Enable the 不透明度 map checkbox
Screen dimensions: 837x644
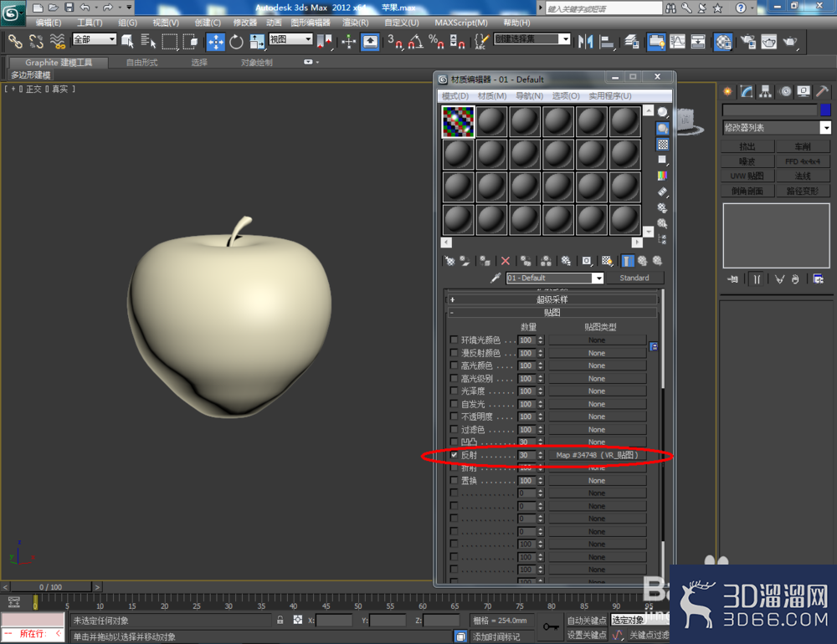[454, 417]
